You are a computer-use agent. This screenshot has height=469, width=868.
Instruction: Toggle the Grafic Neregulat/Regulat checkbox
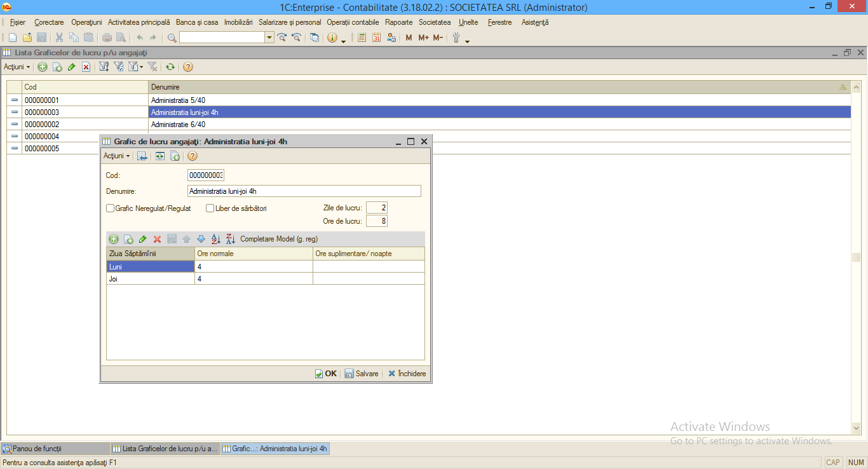(x=110, y=208)
